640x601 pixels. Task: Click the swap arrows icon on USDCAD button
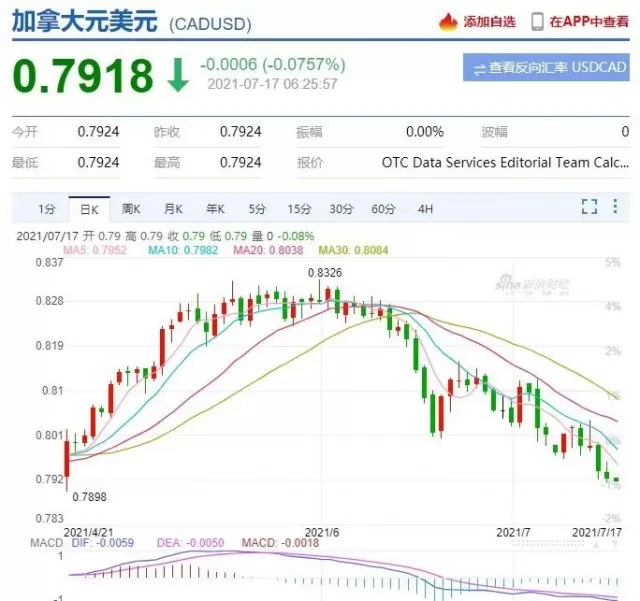[x=480, y=69]
